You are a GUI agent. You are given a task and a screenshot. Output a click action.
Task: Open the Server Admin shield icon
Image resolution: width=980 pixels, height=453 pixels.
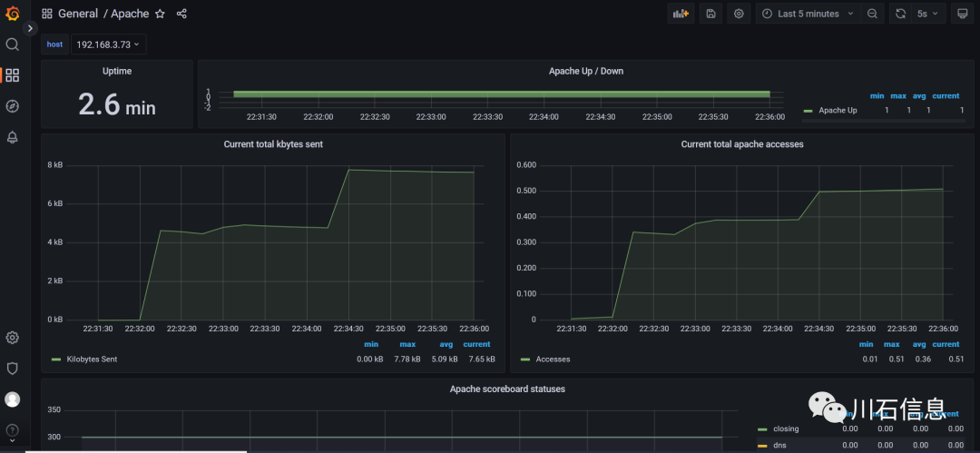pos(13,369)
